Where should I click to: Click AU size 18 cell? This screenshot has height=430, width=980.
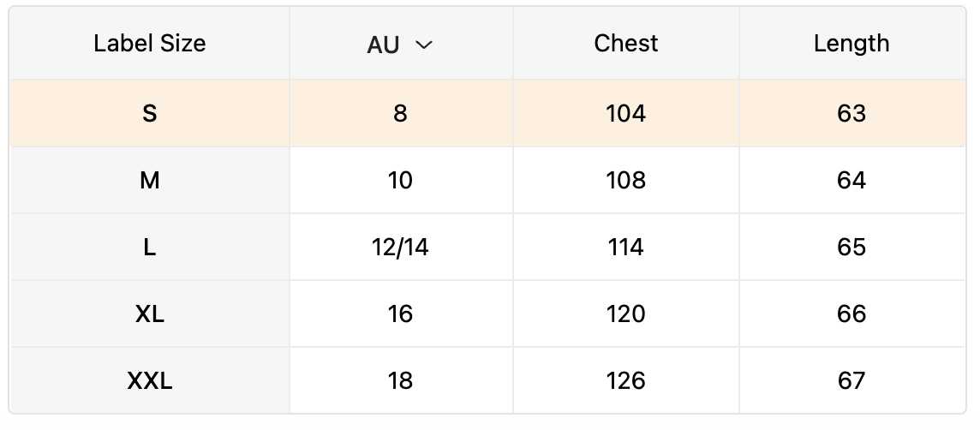click(x=401, y=380)
